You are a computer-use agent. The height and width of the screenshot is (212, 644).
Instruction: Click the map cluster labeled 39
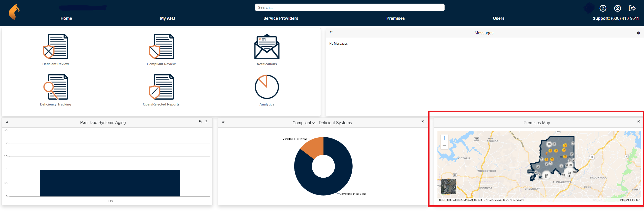(x=570, y=165)
